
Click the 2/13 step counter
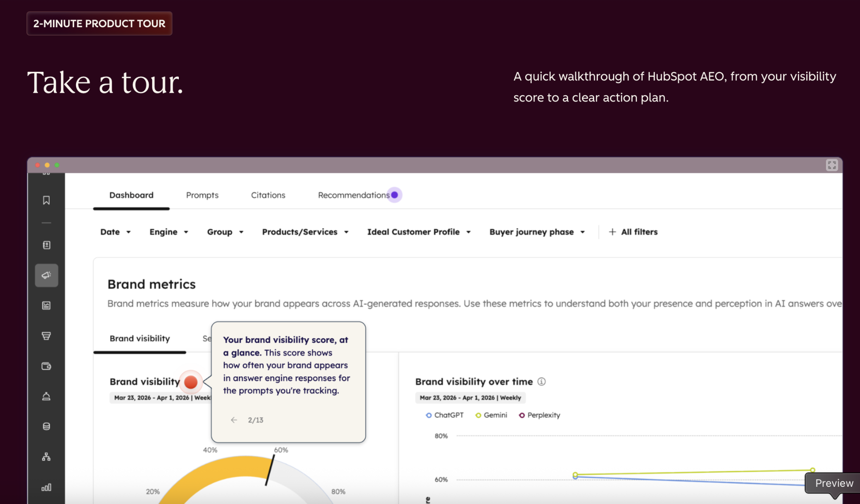255,420
